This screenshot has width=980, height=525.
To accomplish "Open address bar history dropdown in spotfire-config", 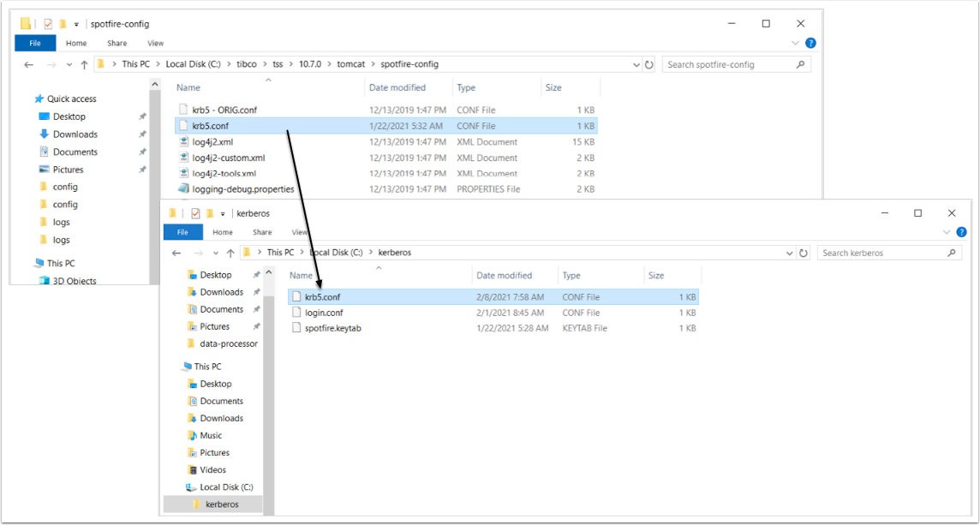I will coord(636,64).
